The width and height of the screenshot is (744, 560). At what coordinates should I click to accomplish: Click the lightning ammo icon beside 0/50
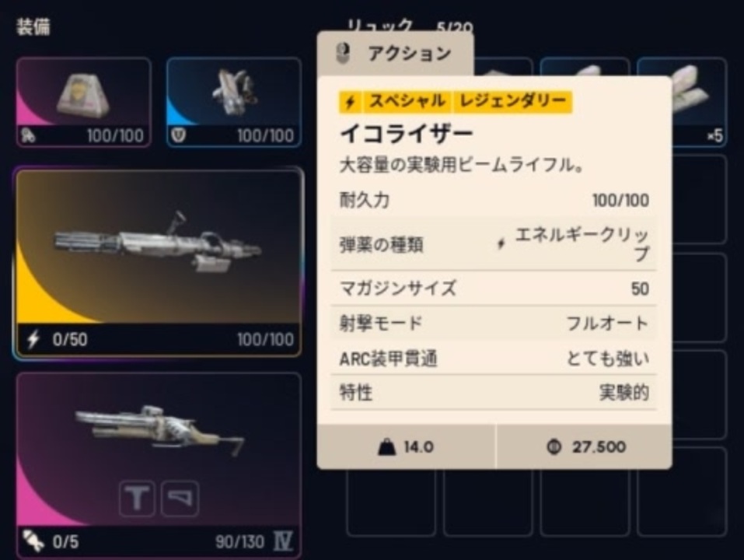(x=33, y=339)
